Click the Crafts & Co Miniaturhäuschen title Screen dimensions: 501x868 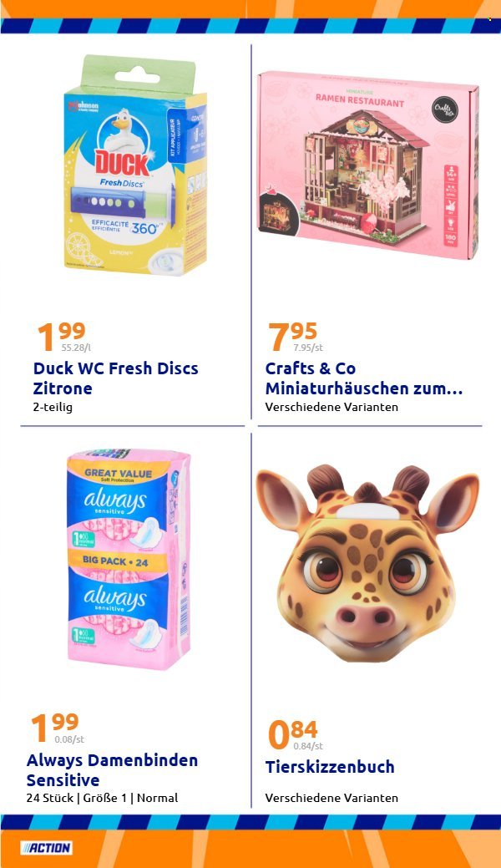(364, 378)
